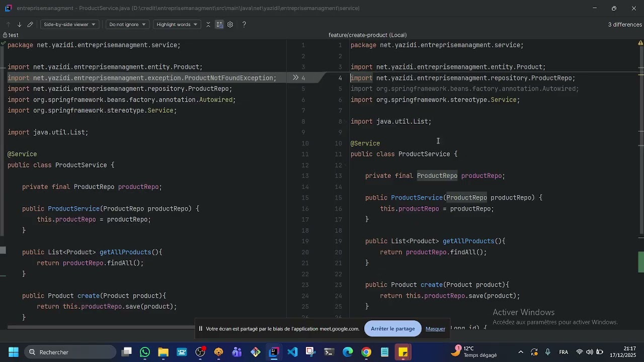
Task: Click the 'test' revision label
Action: (14, 35)
